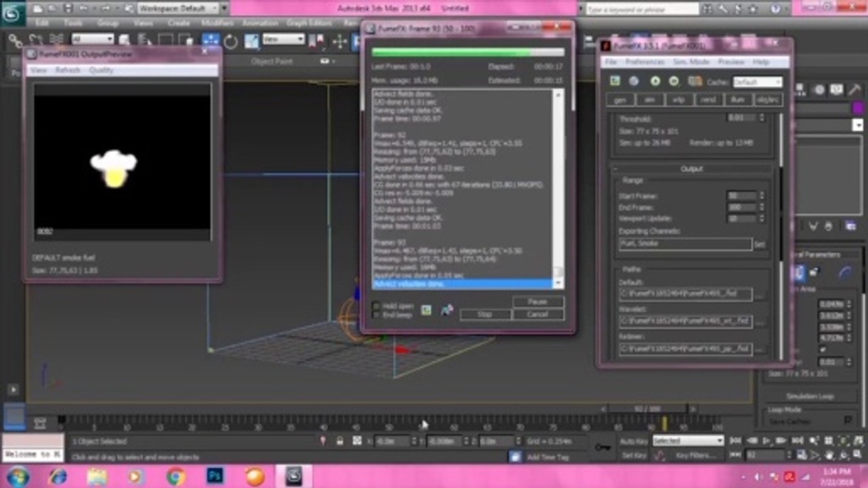Image resolution: width=868 pixels, height=488 pixels.
Task: Open Google Chrome from taskbar
Action: [x=176, y=476]
